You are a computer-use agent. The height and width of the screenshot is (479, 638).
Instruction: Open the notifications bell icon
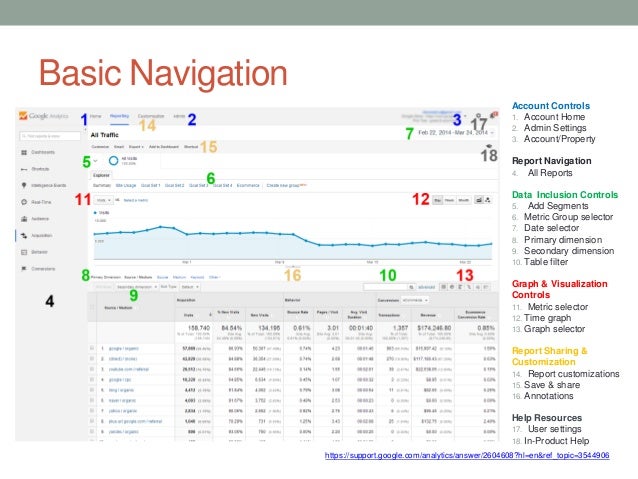click(494, 115)
